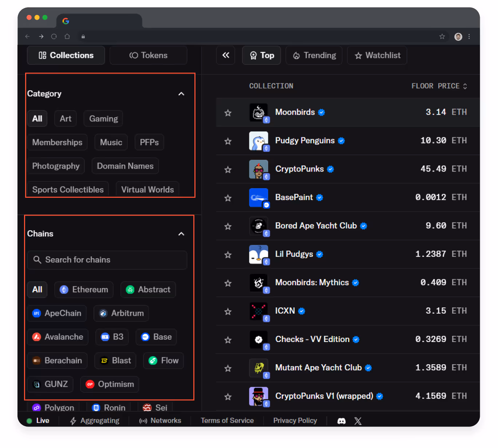Toggle watchlist star for ICXN

(x=228, y=312)
